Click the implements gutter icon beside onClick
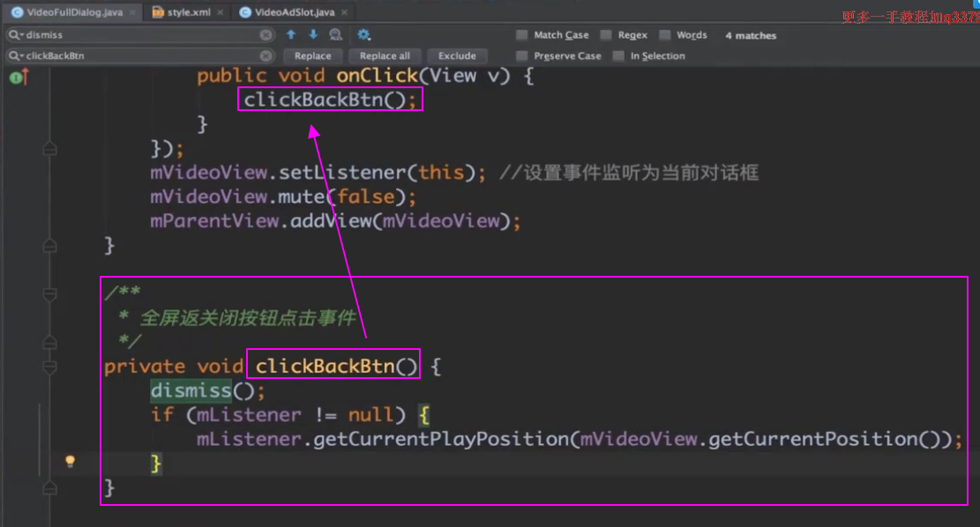 pyautogui.click(x=19, y=78)
